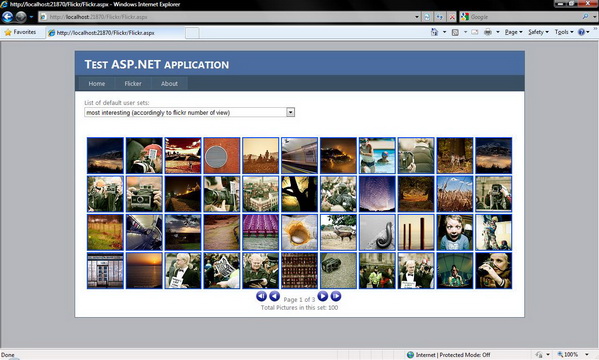This screenshot has height=360, width=599.
Task: Go to previous page with pager arrow
Action: (274, 296)
